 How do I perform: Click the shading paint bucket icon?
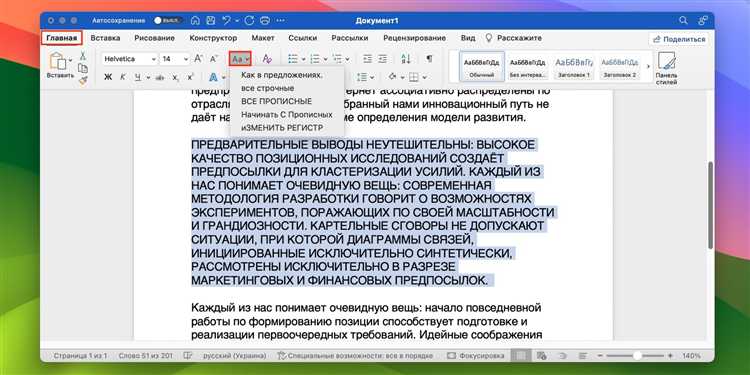coord(392,77)
